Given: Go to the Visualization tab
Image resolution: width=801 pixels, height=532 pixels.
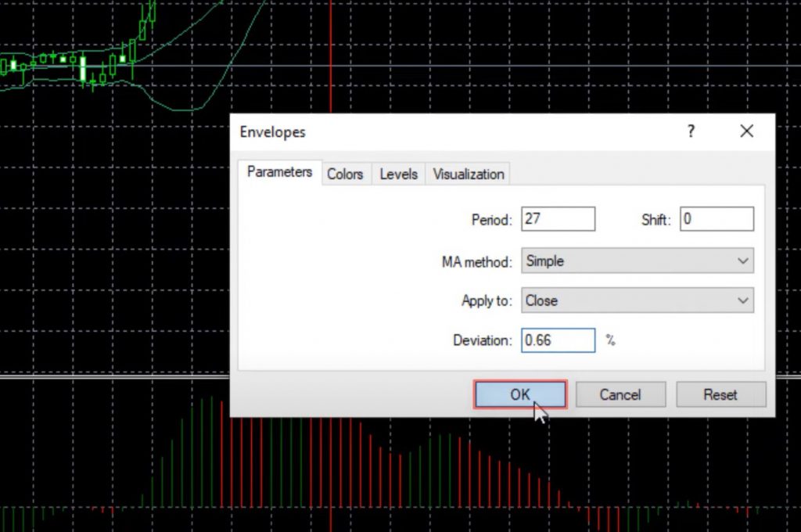Looking at the screenshot, I should point(468,174).
